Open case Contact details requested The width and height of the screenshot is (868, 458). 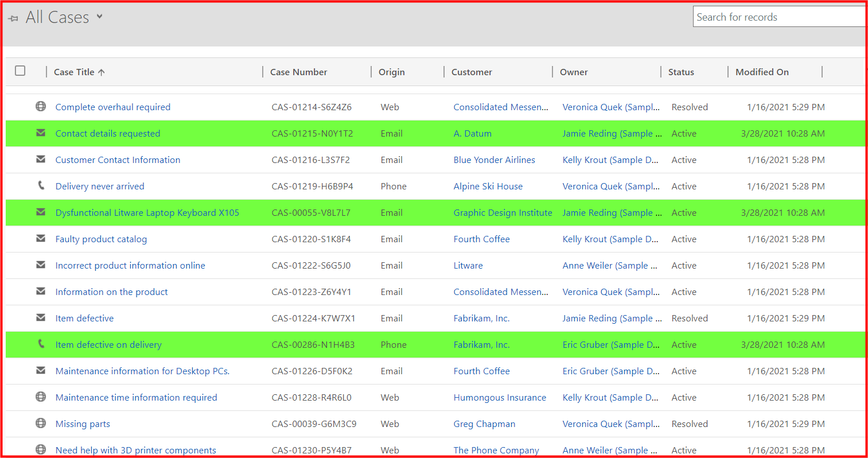click(107, 134)
